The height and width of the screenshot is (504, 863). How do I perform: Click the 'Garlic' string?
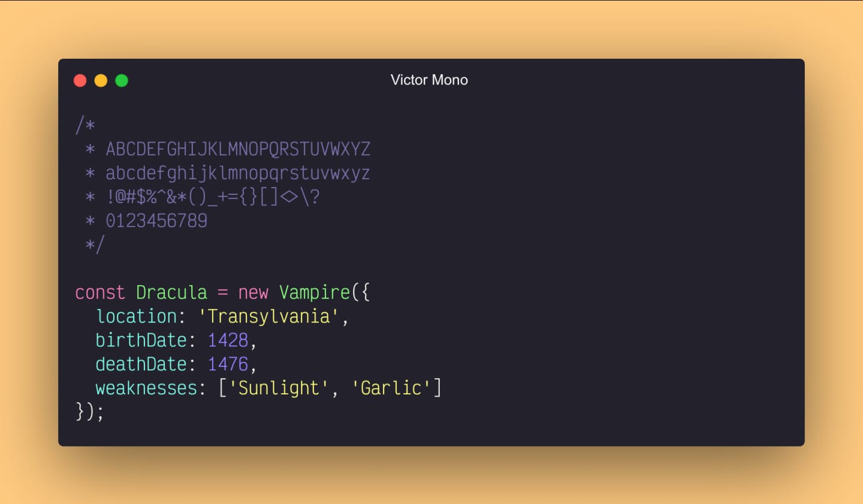click(391, 388)
